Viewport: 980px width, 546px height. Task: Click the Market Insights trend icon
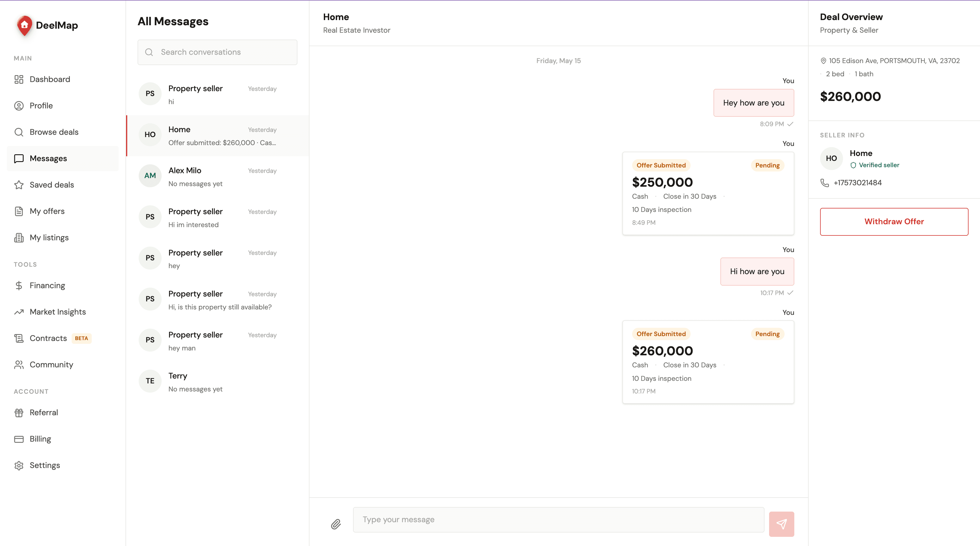point(19,312)
